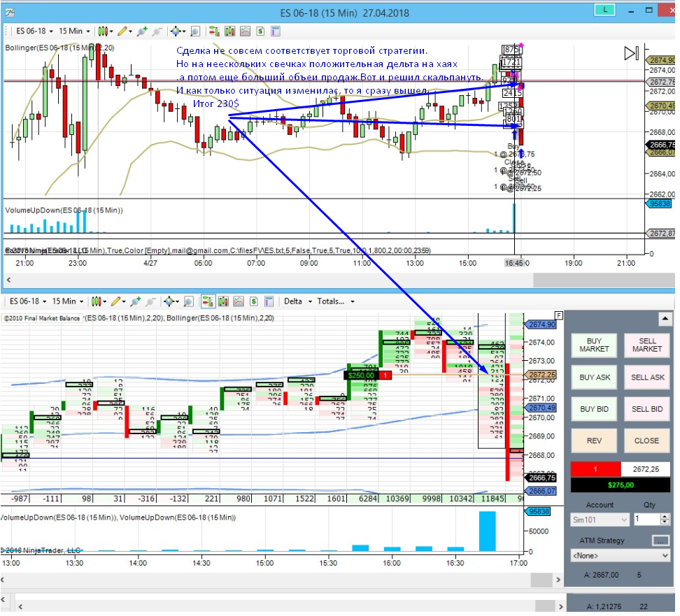Click the F indicator box on lower chart

[x=559, y=315]
